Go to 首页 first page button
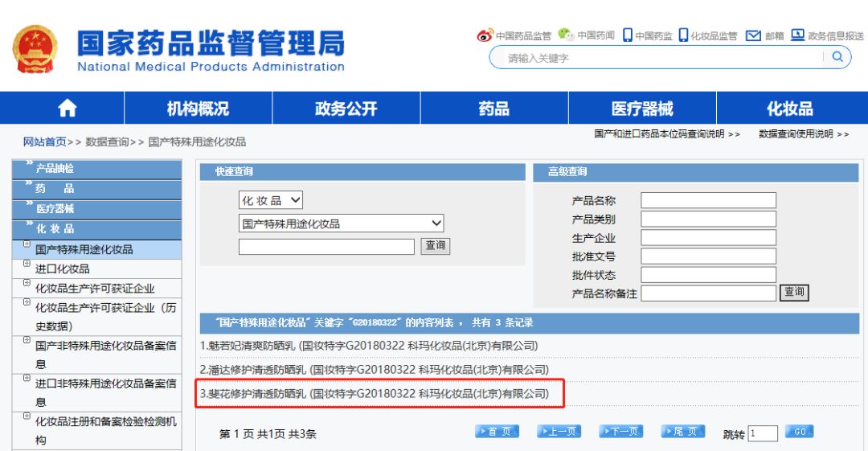This screenshot has width=868, height=451. tap(497, 432)
